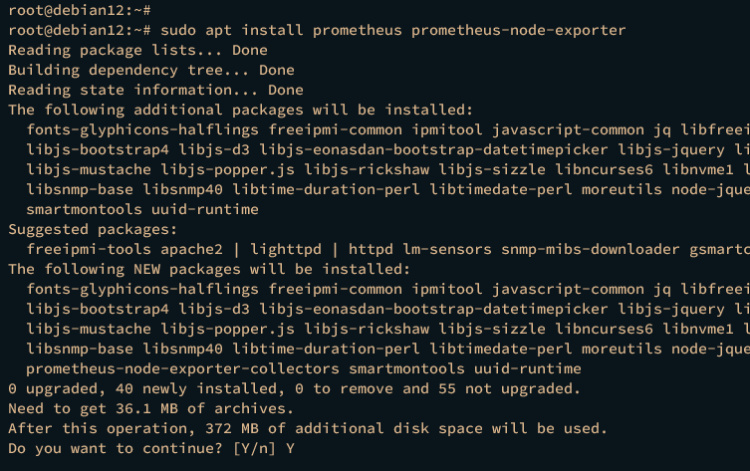
Task: Click the 'Suggested packages:' heading
Action: pos(93,230)
